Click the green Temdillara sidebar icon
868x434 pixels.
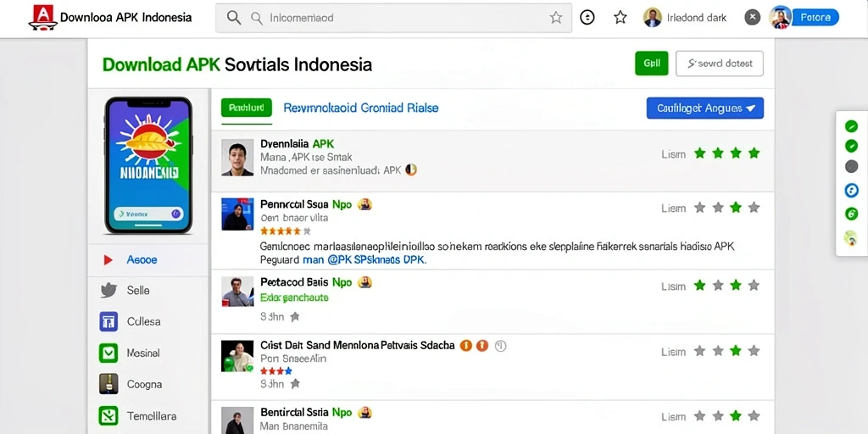tap(108, 415)
